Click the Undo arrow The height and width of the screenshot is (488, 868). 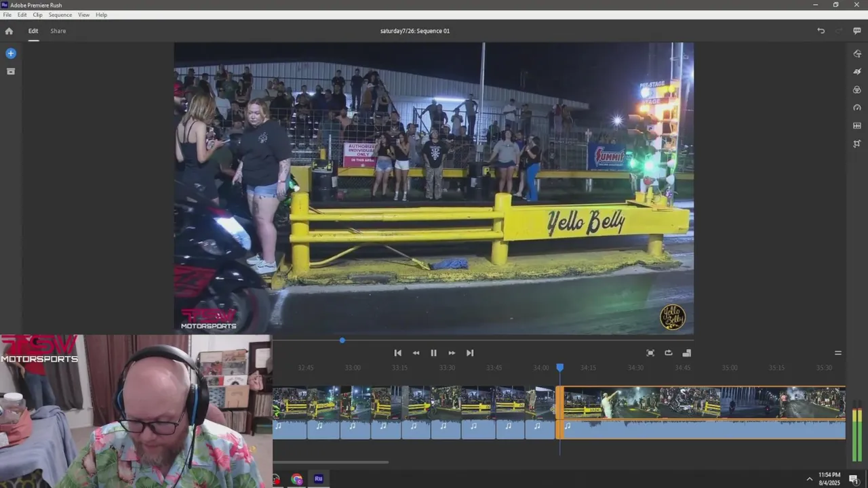(821, 30)
